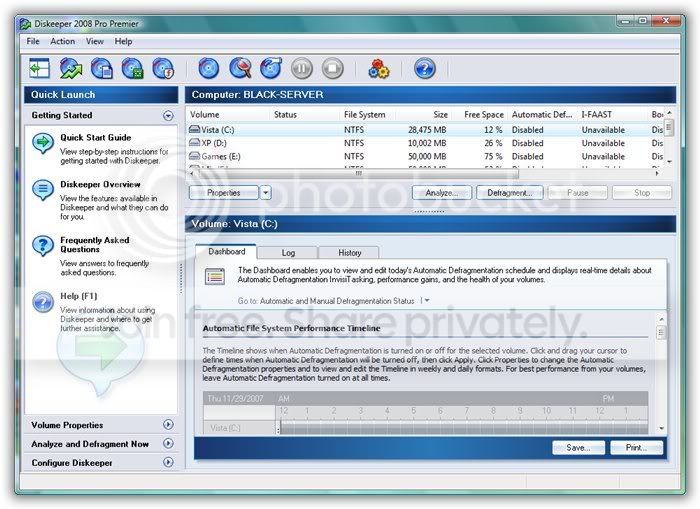The width and height of the screenshot is (700, 509).
Task: Select the XP (D:) volume row
Action: click(425, 143)
